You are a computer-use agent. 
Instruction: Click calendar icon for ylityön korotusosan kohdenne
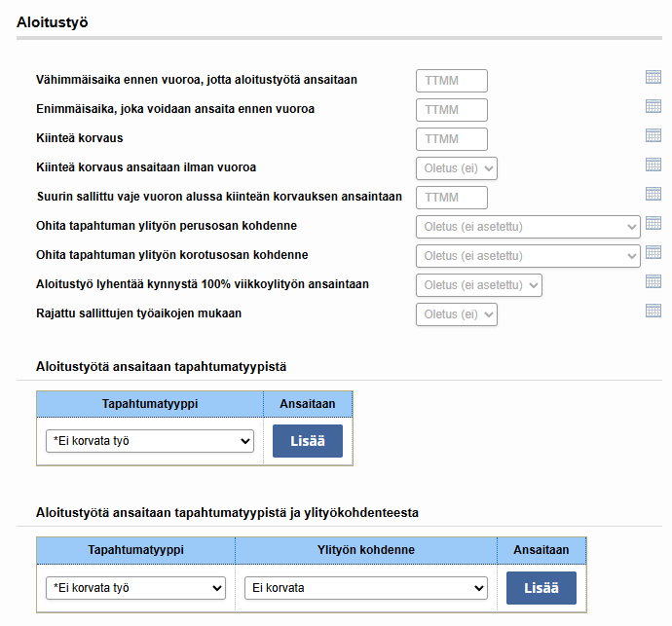(x=653, y=252)
